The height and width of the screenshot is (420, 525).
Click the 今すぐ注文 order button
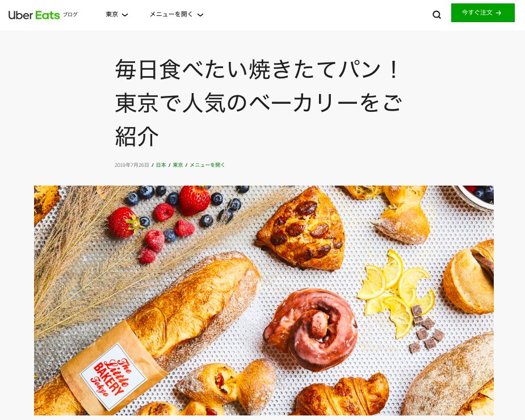click(482, 12)
